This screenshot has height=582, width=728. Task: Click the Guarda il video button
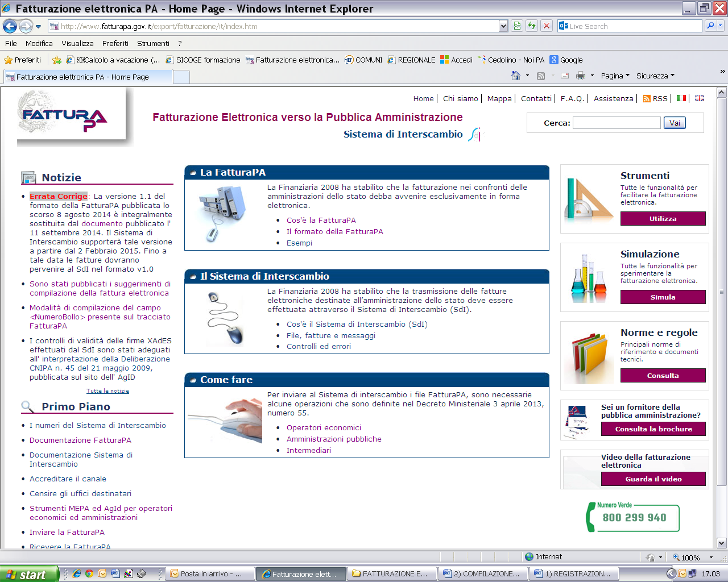click(653, 479)
